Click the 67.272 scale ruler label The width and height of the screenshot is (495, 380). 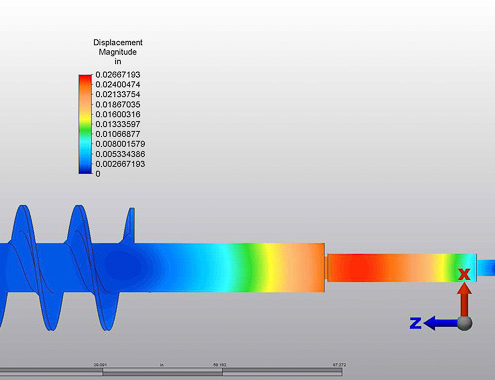pos(339,365)
